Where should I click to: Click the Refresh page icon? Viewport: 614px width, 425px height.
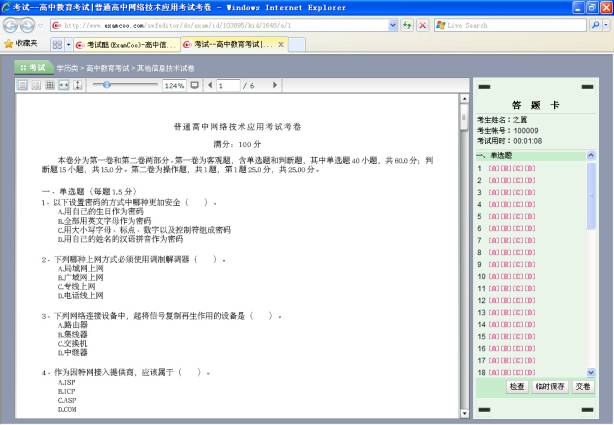click(407, 24)
